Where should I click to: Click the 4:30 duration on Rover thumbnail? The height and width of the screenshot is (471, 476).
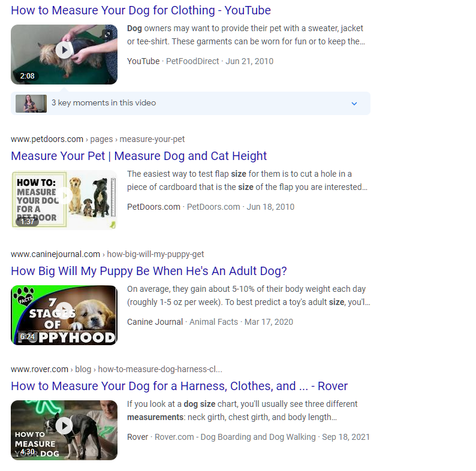(x=27, y=452)
